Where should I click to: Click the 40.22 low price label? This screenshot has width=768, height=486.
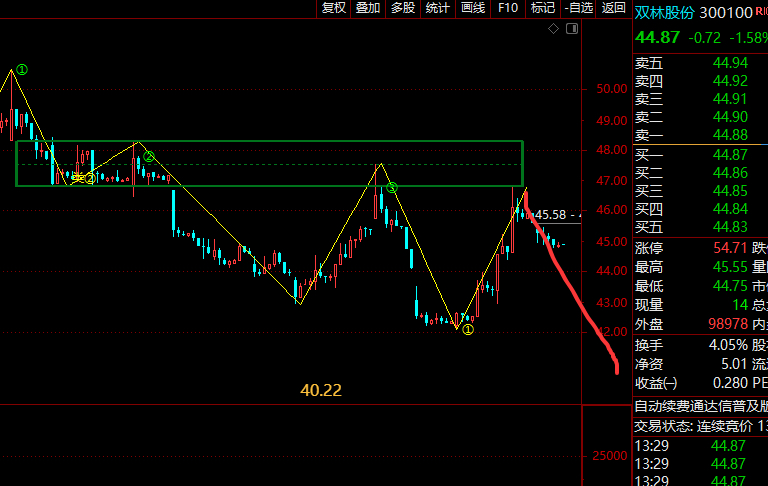321,390
